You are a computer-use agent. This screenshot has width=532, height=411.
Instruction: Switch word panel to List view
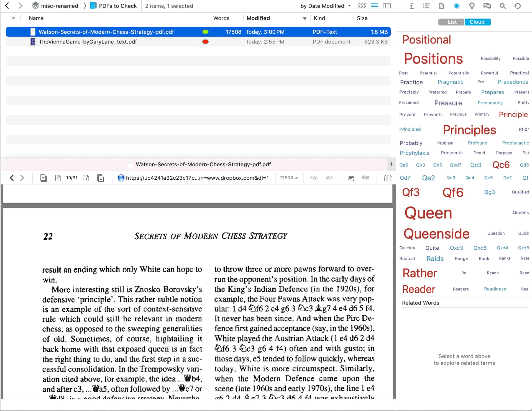[452, 22]
